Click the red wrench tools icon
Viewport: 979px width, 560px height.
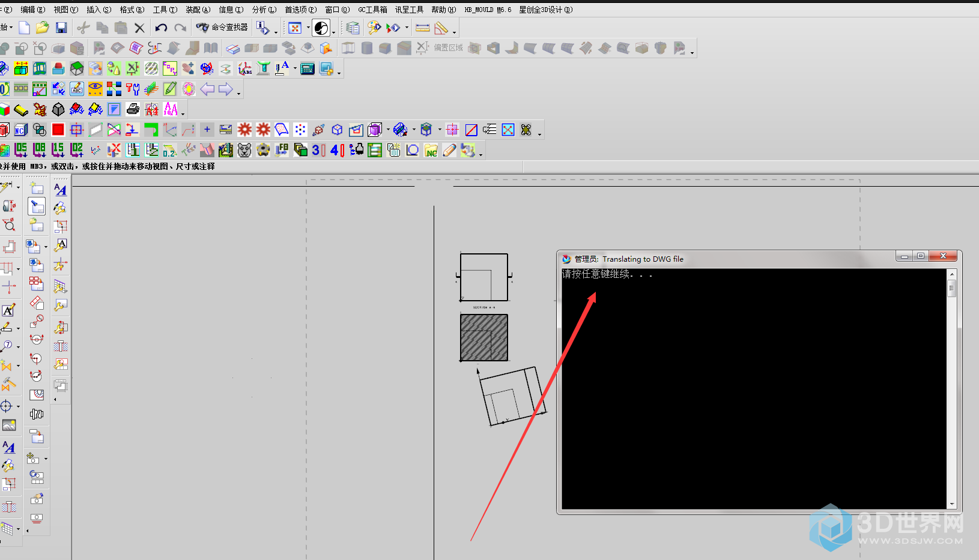(133, 89)
